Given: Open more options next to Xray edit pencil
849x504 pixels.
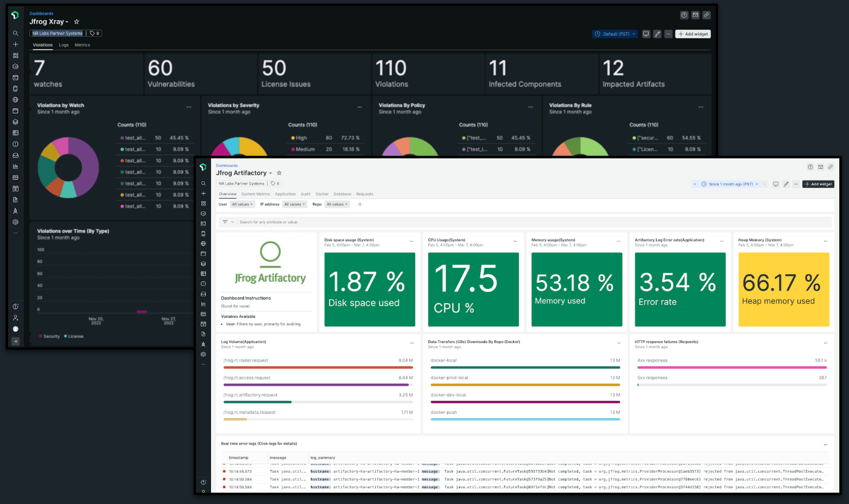Looking at the screenshot, I should pos(668,34).
